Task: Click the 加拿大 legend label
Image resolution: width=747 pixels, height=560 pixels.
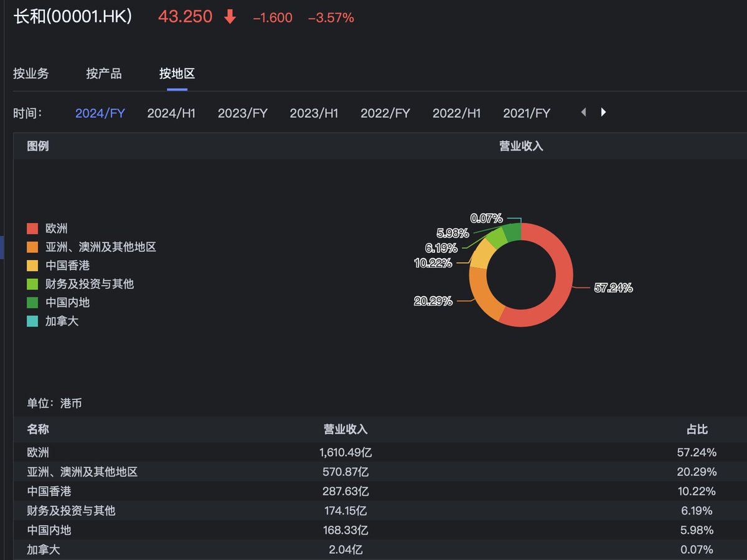Action: click(62, 322)
